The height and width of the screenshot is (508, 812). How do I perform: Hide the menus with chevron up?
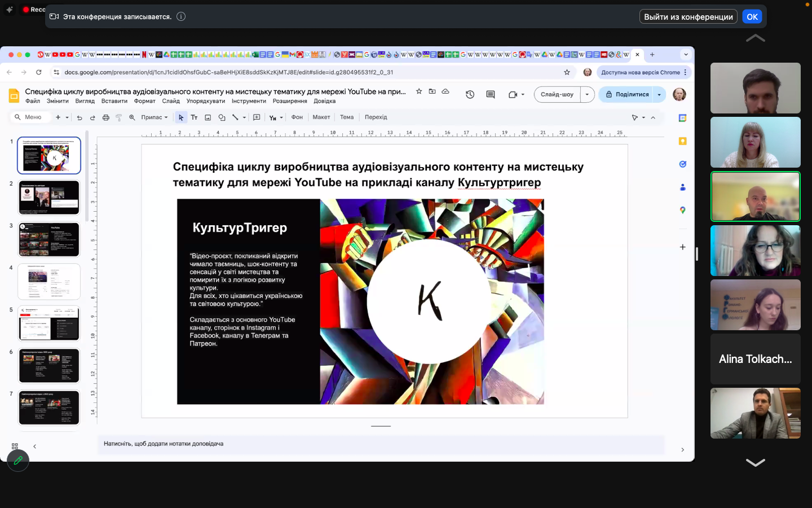[x=653, y=117]
